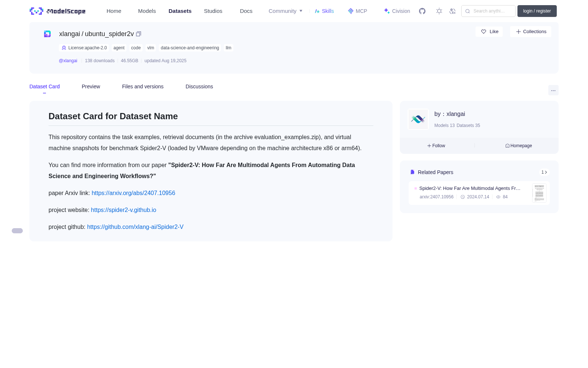Image resolution: width=588 pixels, height=368 pixels.
Task: Copy dataset name ubuntu_spider2v icon
Action: [139, 34]
